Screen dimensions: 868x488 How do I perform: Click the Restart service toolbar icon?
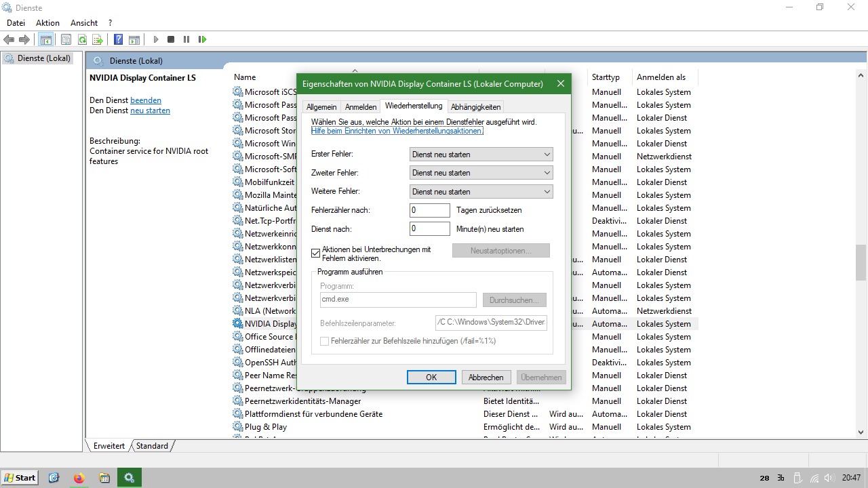point(202,40)
